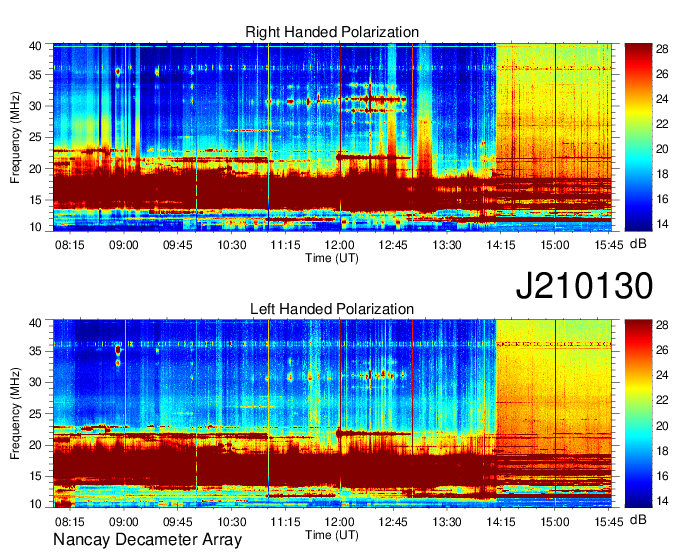
Task: Click the "22" value on the Left Handed color bar
Action: (662, 400)
